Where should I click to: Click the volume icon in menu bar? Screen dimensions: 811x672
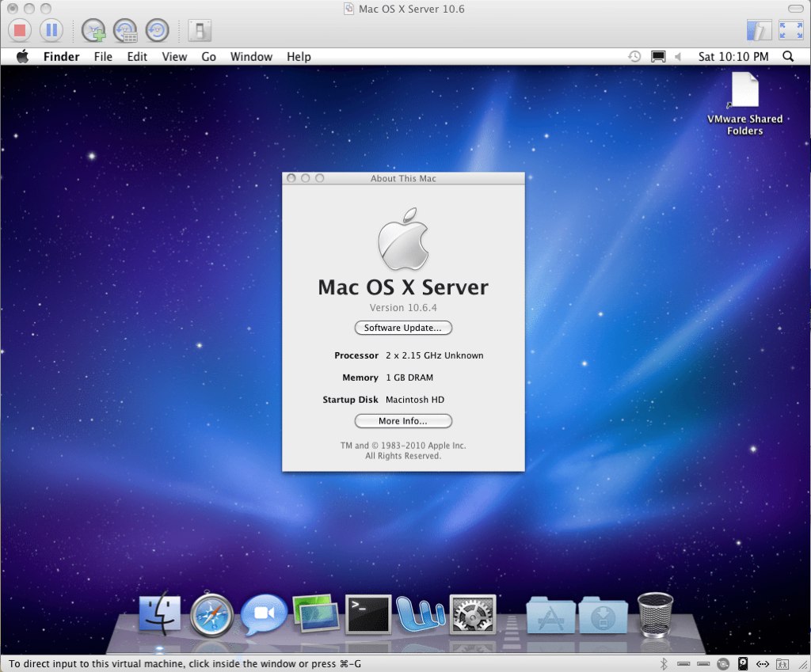[678, 56]
